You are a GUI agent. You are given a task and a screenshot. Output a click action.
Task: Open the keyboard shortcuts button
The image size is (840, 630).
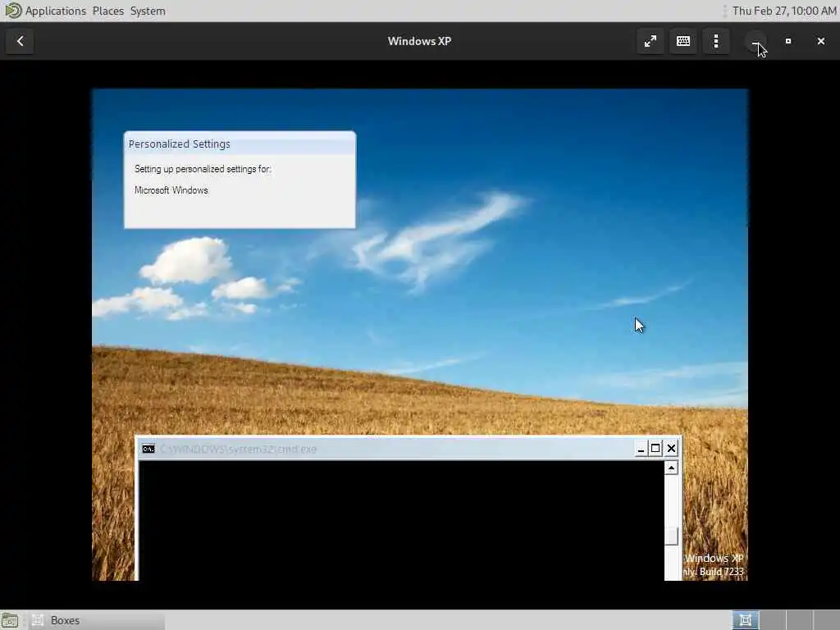click(683, 41)
